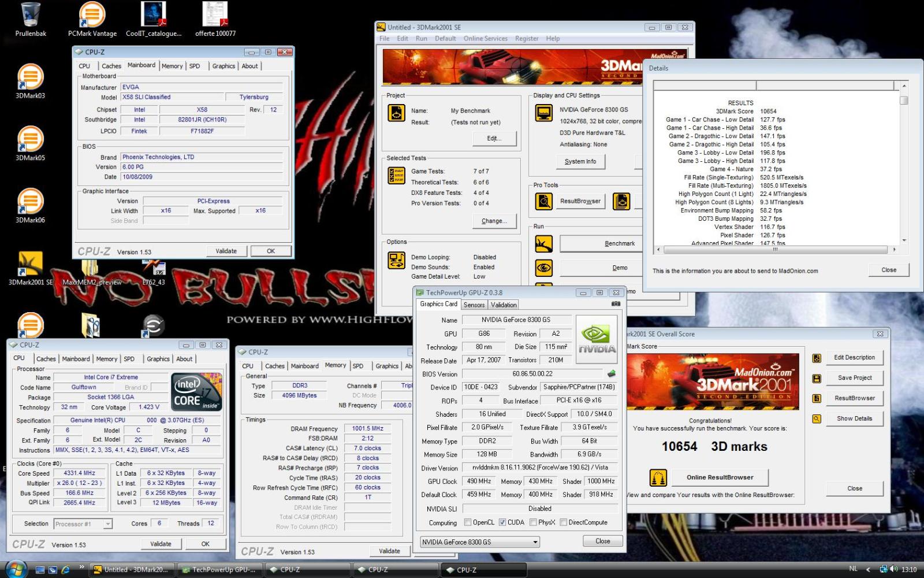Show hidden tray icons arrow
This screenshot has height=578, width=924.
(x=868, y=569)
